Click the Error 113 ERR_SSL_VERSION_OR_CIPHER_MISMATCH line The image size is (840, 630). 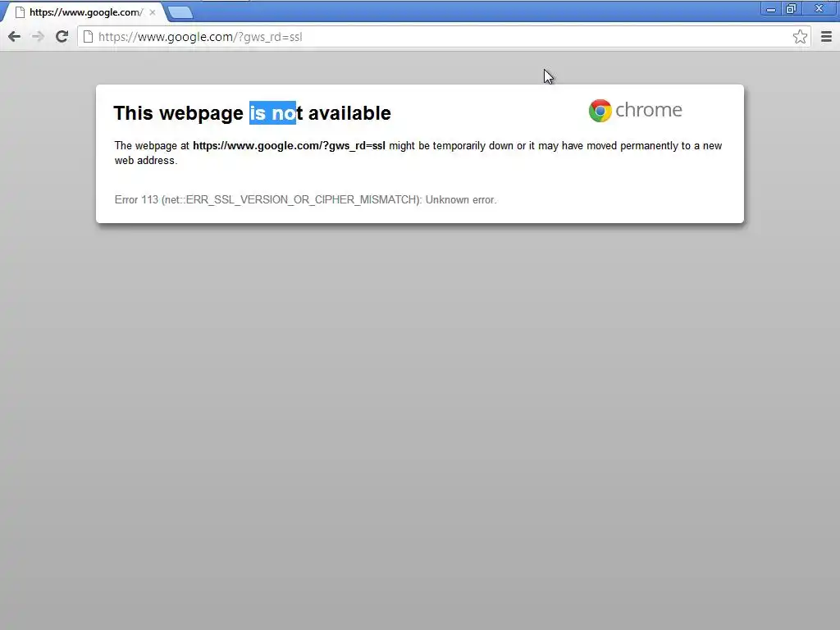pyautogui.click(x=305, y=200)
